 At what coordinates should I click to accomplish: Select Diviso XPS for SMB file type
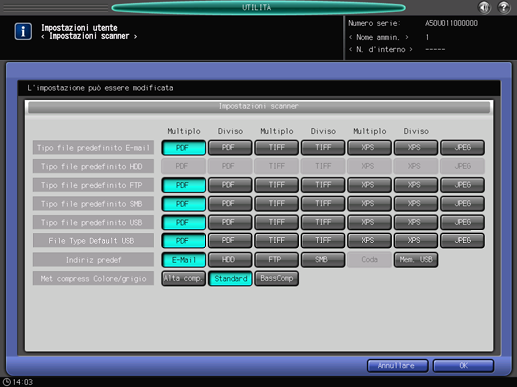click(x=416, y=204)
